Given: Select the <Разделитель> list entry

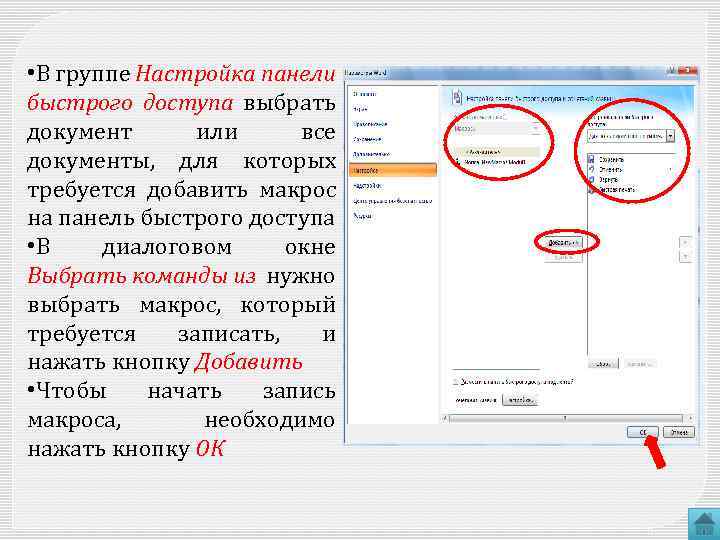Looking at the screenshot, I should [x=498, y=152].
